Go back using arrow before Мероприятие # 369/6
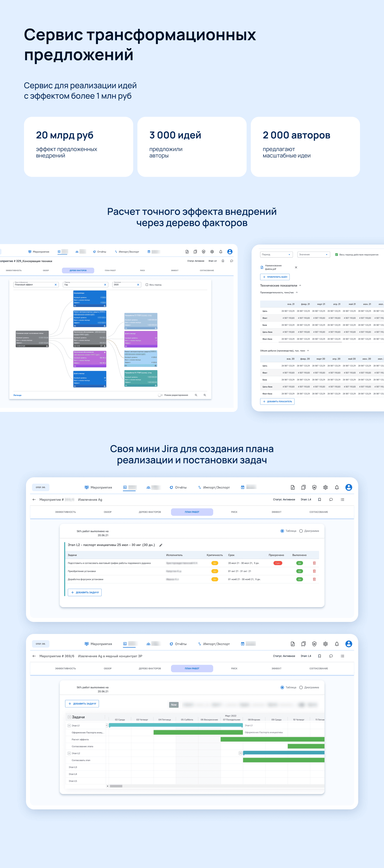 (34, 656)
